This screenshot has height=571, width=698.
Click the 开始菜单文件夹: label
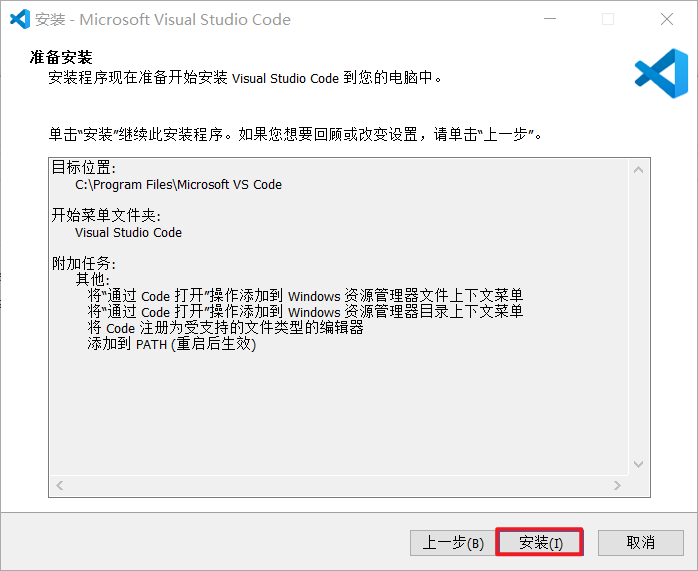(106, 215)
